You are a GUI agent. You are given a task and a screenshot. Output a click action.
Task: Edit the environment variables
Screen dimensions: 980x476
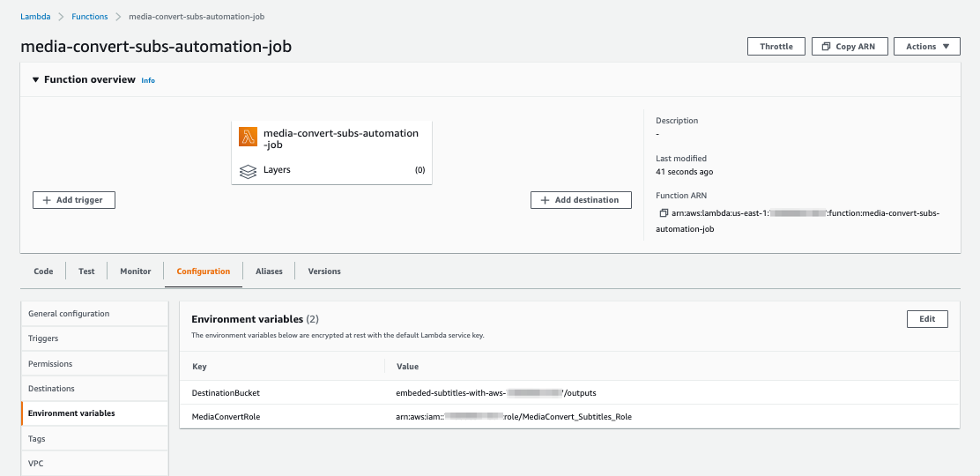(x=926, y=319)
